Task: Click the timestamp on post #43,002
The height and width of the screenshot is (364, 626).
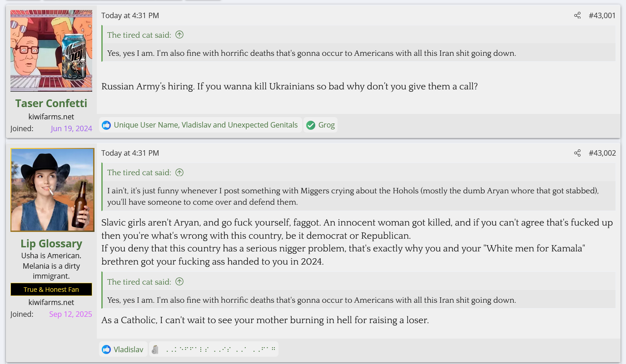Action: (x=130, y=153)
